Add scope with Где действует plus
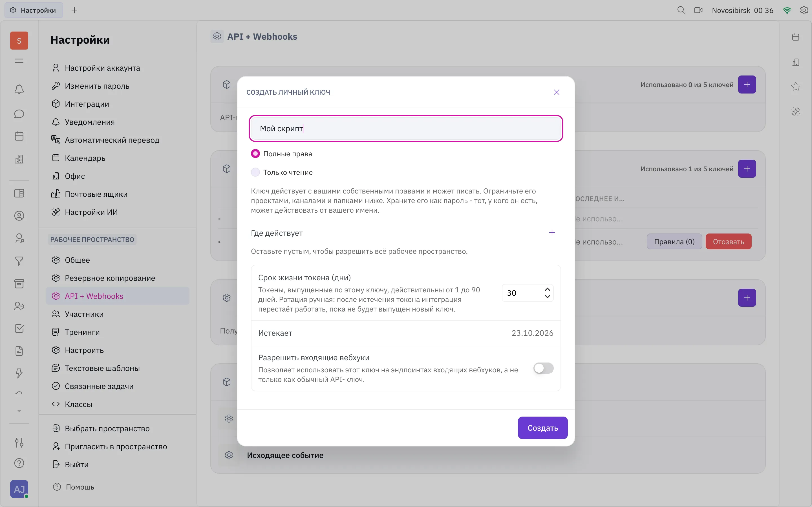The height and width of the screenshot is (507, 812). [x=552, y=233]
